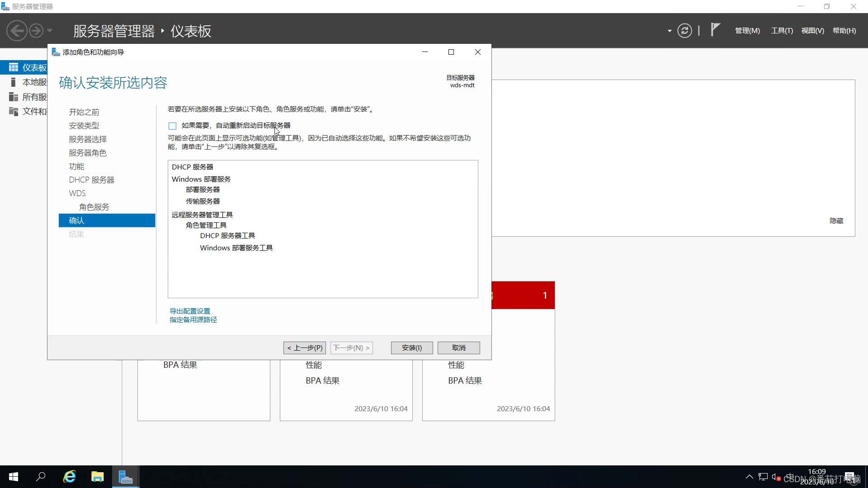Go to 开始之前 wizard step

(84, 112)
